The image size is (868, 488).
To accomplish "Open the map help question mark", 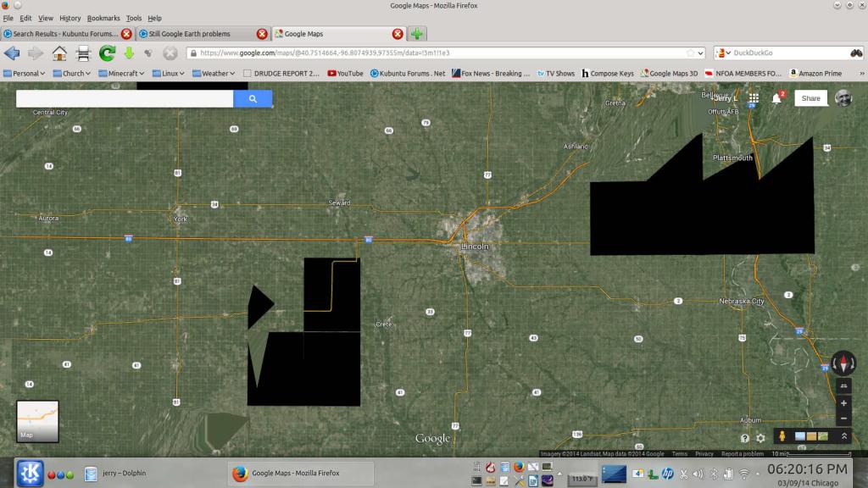I will 744,438.
